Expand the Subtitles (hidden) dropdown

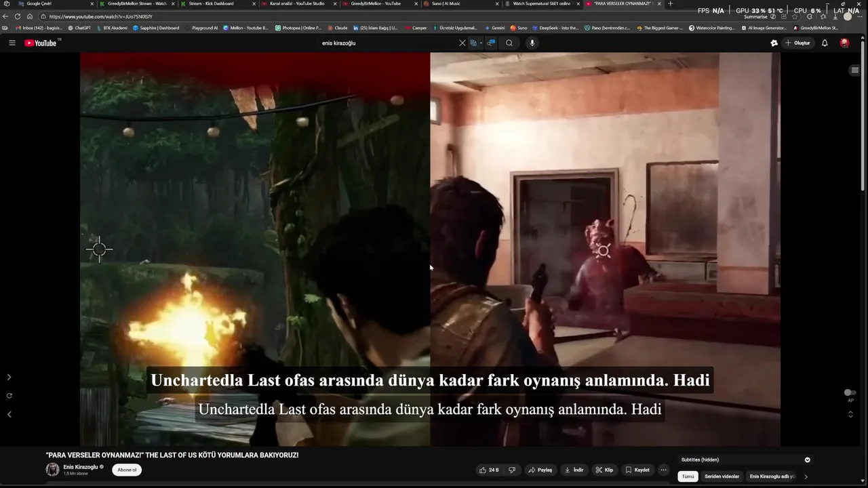click(746, 460)
